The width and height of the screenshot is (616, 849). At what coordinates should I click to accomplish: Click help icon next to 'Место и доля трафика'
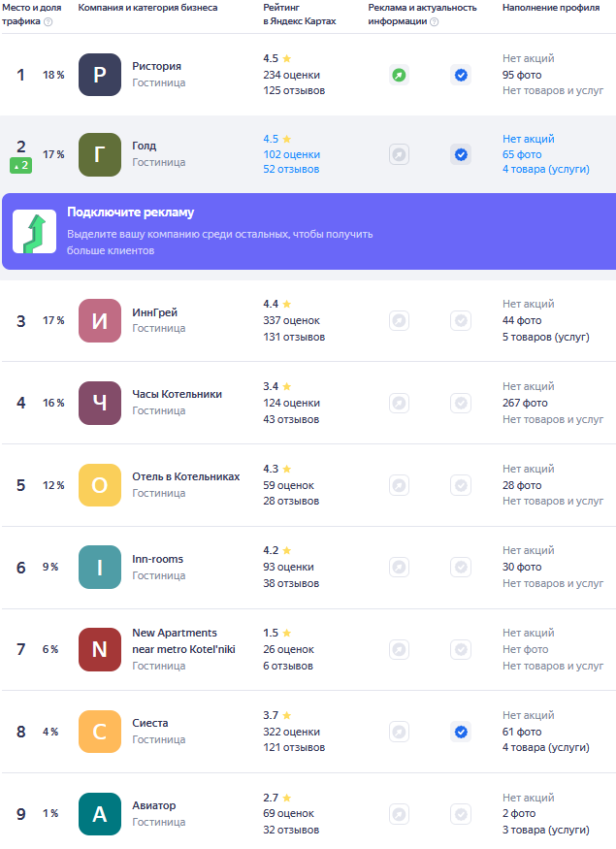[x=49, y=21]
